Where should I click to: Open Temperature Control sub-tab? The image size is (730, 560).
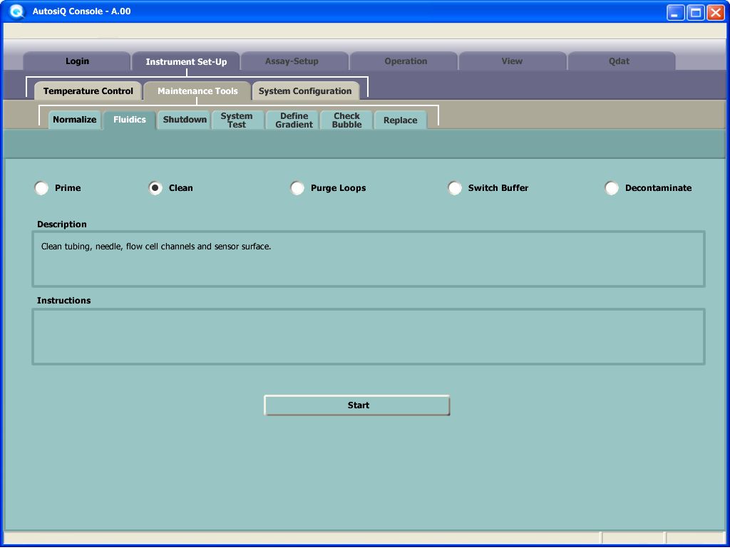tap(88, 90)
